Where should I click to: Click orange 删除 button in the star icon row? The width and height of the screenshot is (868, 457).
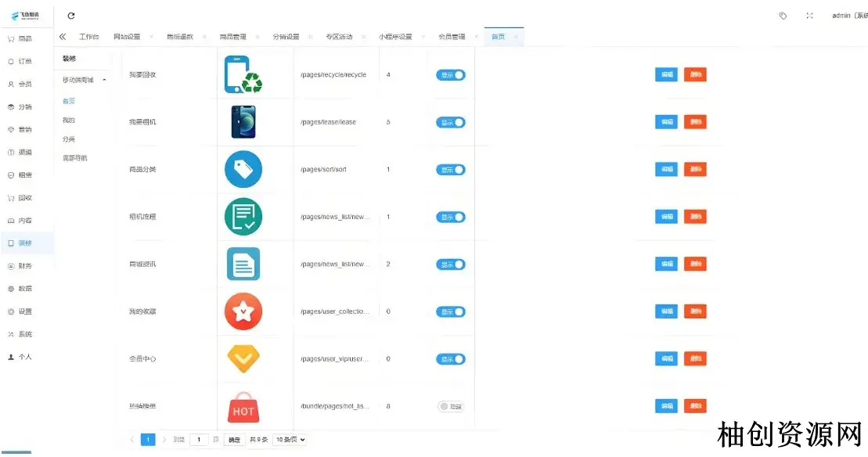point(695,311)
